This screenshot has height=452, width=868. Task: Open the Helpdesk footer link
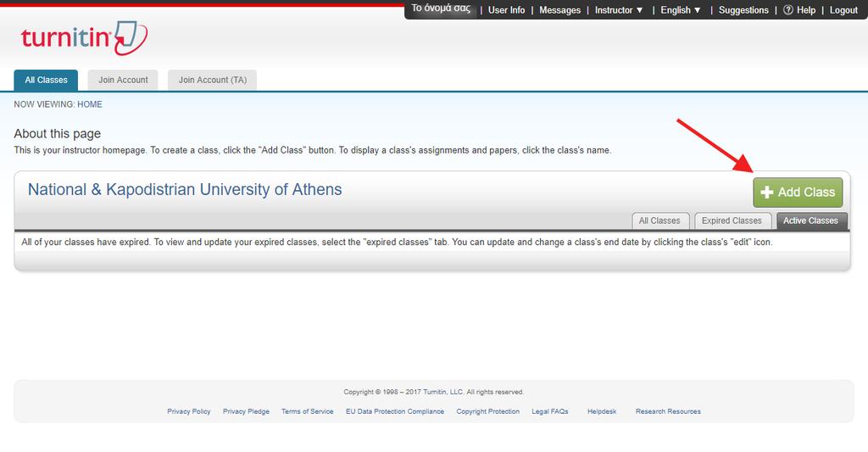pyautogui.click(x=602, y=411)
